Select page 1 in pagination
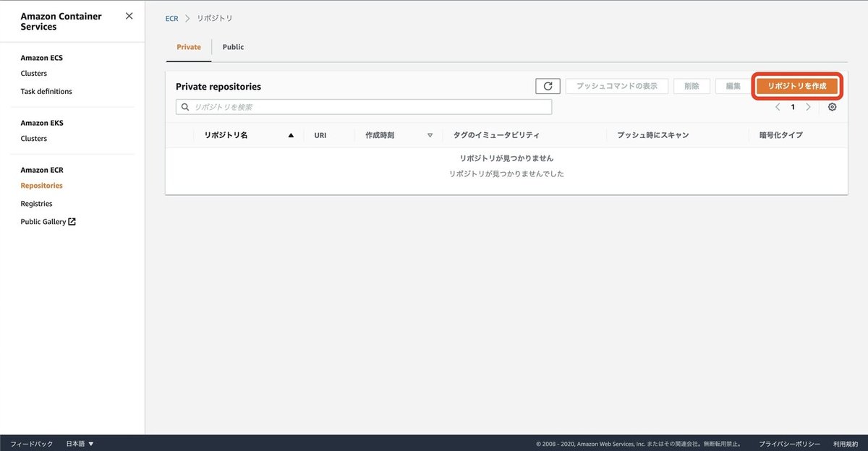 coord(793,106)
